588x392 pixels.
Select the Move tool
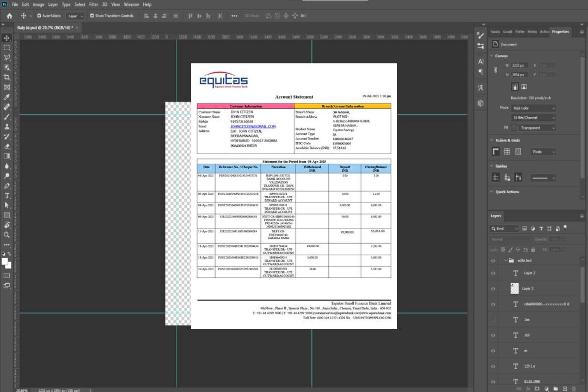[x=7, y=38]
